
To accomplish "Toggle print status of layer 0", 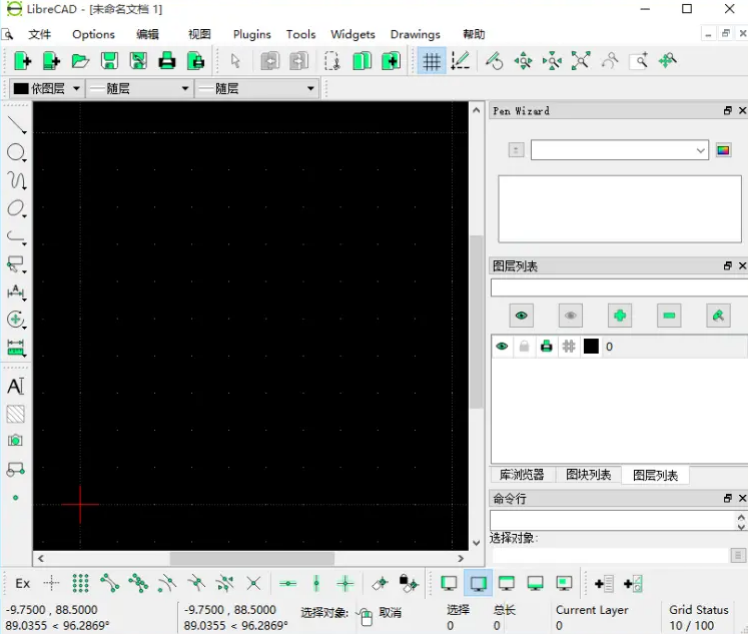I will (547, 346).
